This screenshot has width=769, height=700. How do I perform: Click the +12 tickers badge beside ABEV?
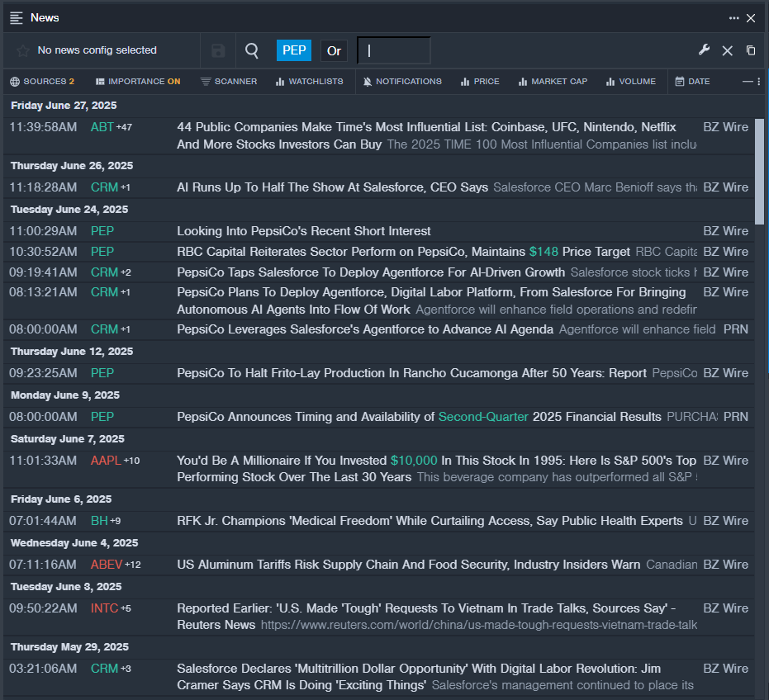click(132, 565)
